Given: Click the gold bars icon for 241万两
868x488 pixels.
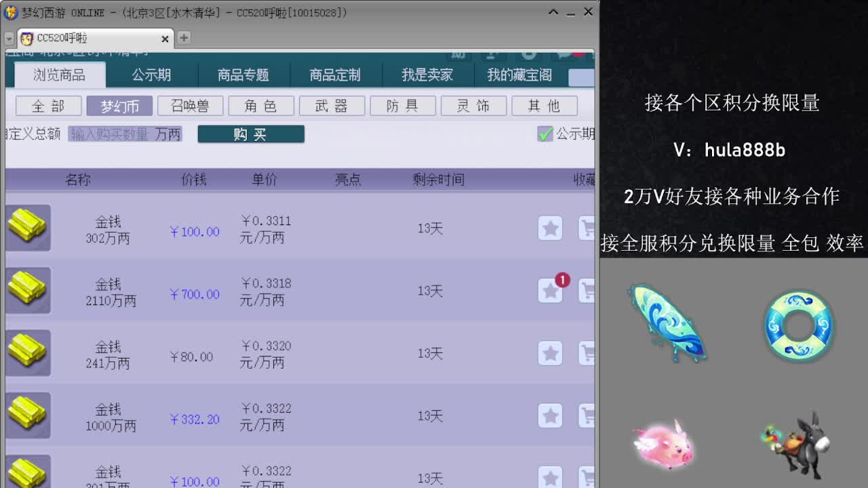Looking at the screenshot, I should pos(28,352).
